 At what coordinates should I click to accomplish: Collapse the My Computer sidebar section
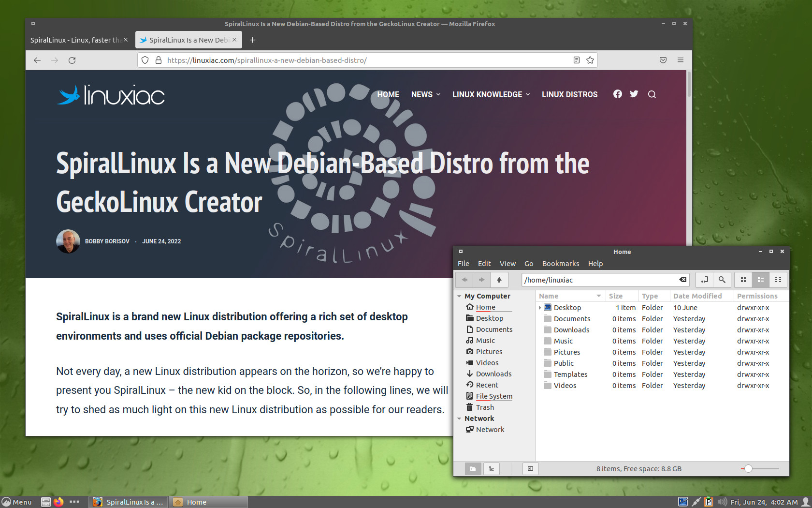[x=459, y=296]
